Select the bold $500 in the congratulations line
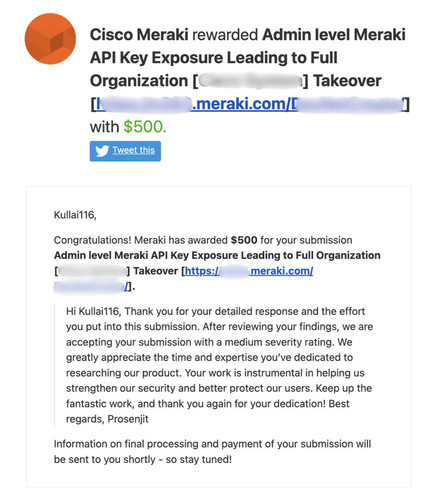The image size is (442, 500). 244,240
